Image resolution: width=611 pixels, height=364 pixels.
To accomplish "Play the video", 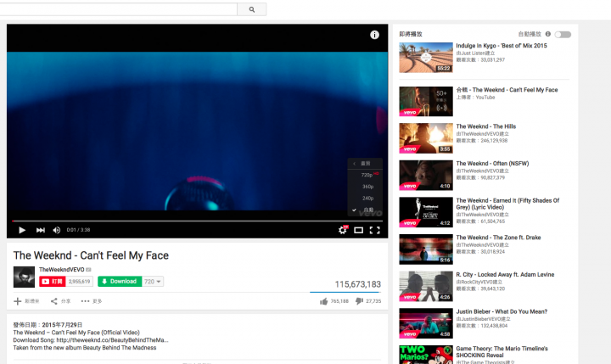I will click(22, 230).
